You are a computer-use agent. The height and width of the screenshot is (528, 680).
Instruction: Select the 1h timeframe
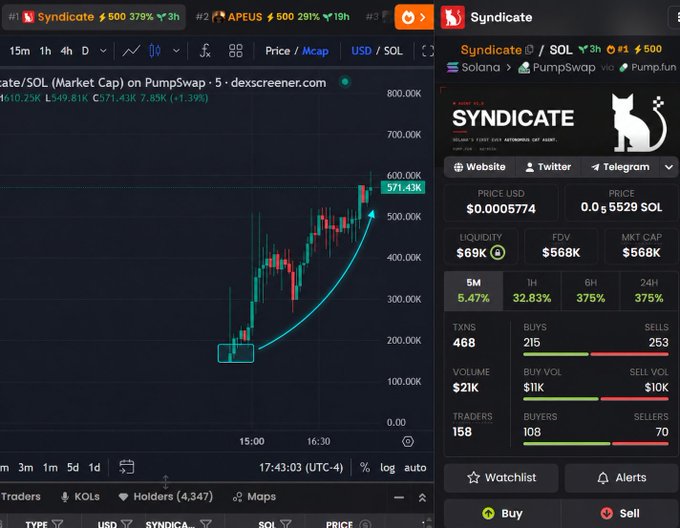tap(45, 51)
